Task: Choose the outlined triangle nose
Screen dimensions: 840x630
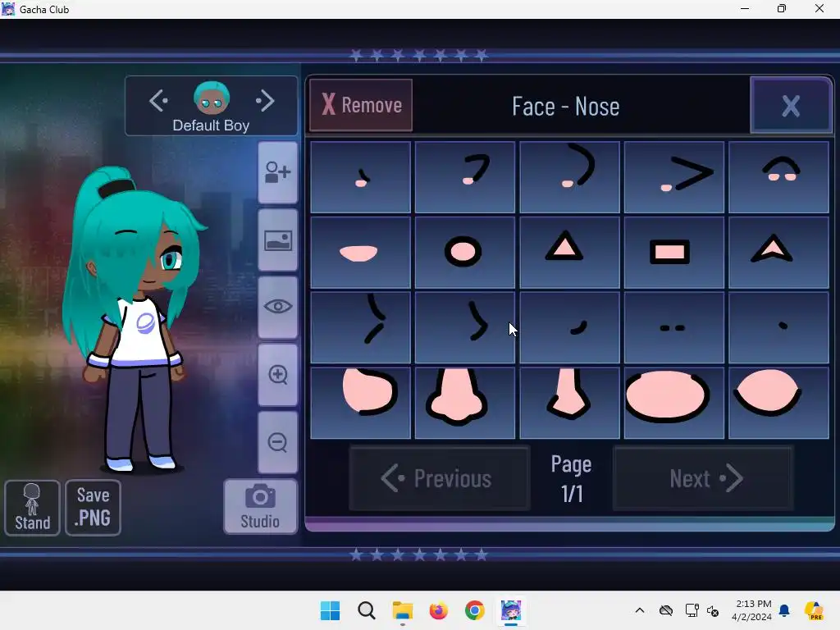Action: click(x=569, y=253)
